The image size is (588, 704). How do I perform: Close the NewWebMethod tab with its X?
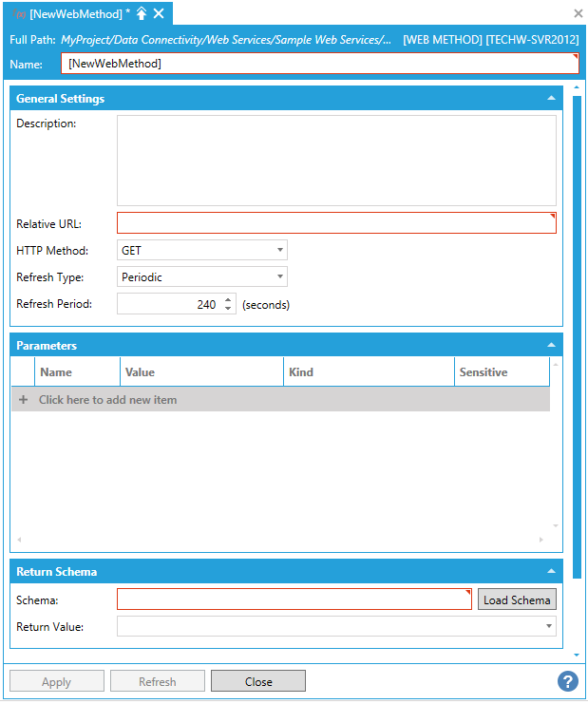159,13
